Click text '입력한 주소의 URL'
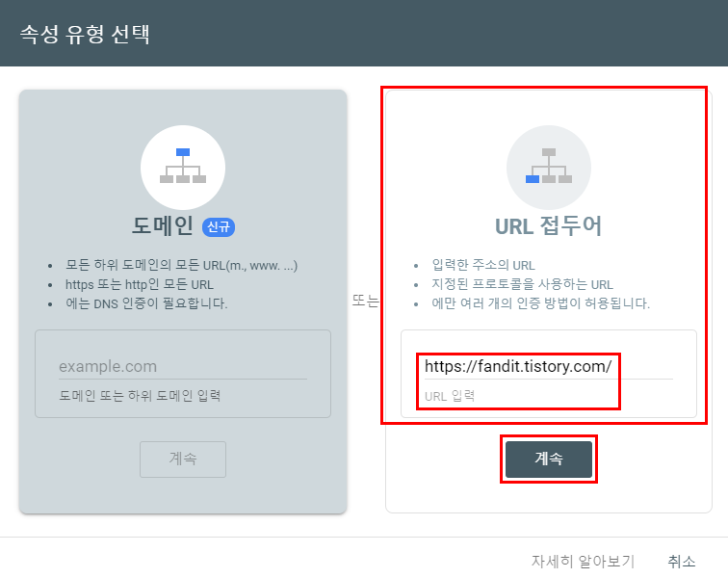The image size is (728, 578). click(483, 265)
